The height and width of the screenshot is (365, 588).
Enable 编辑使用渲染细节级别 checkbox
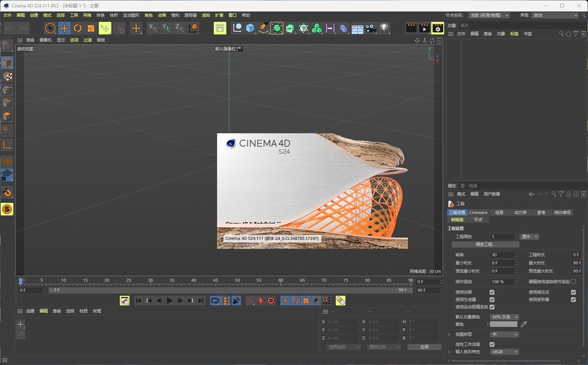[x=573, y=282]
